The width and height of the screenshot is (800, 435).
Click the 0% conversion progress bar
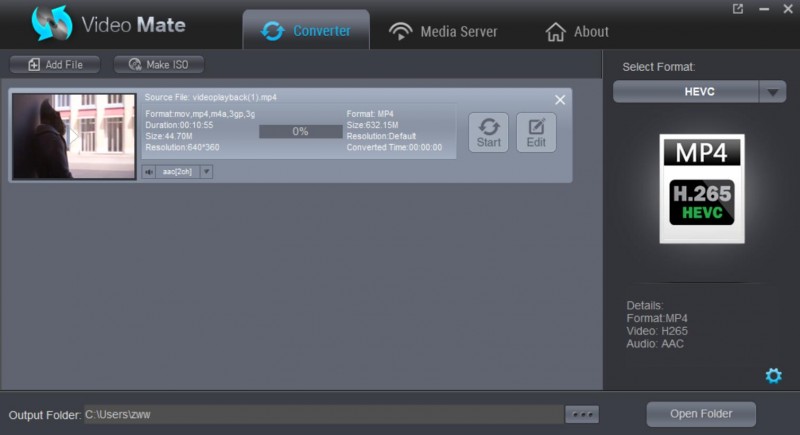(x=300, y=132)
